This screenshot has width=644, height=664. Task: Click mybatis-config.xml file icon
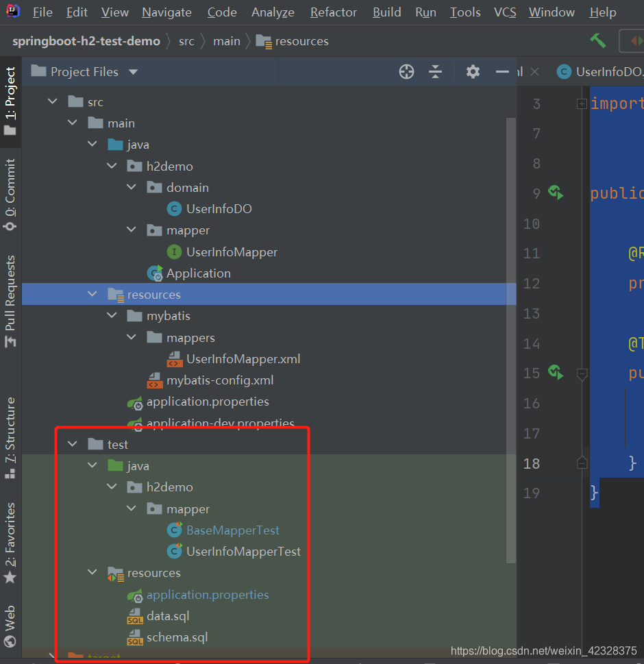(x=155, y=380)
